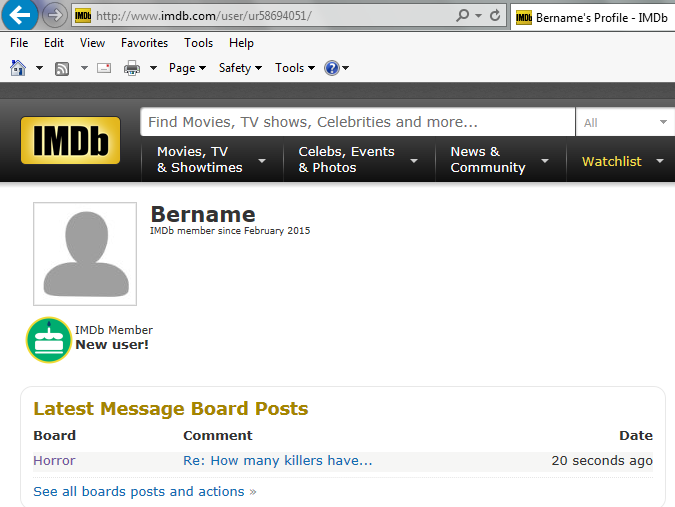Screen dimensions: 675x507
Task: Click the Bername profile name heading
Action: click(x=203, y=214)
